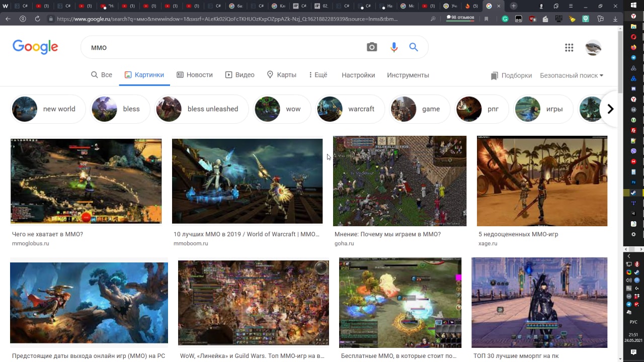The height and width of the screenshot is (362, 644).
Task: Open the zoom magnifier icon in address bar
Action: 433,19
